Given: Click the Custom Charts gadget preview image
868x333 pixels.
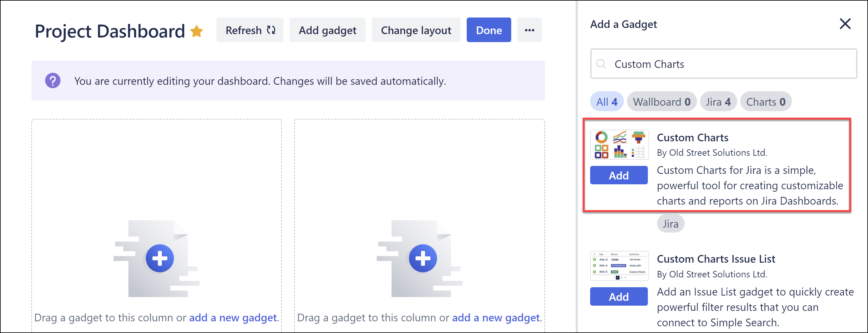Looking at the screenshot, I should pyautogui.click(x=619, y=145).
